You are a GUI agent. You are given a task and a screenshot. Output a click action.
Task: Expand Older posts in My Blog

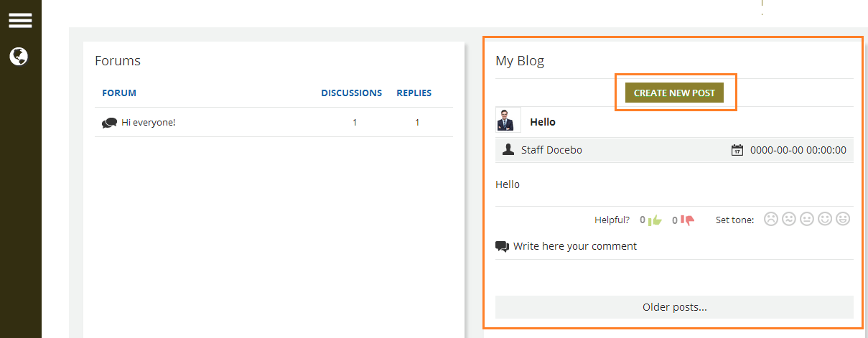(674, 307)
